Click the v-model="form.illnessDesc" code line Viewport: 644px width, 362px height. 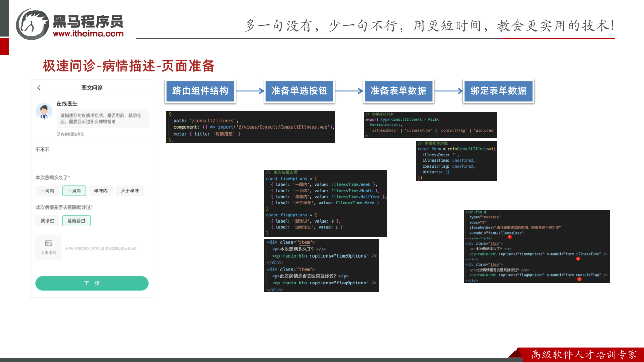coord(496,233)
